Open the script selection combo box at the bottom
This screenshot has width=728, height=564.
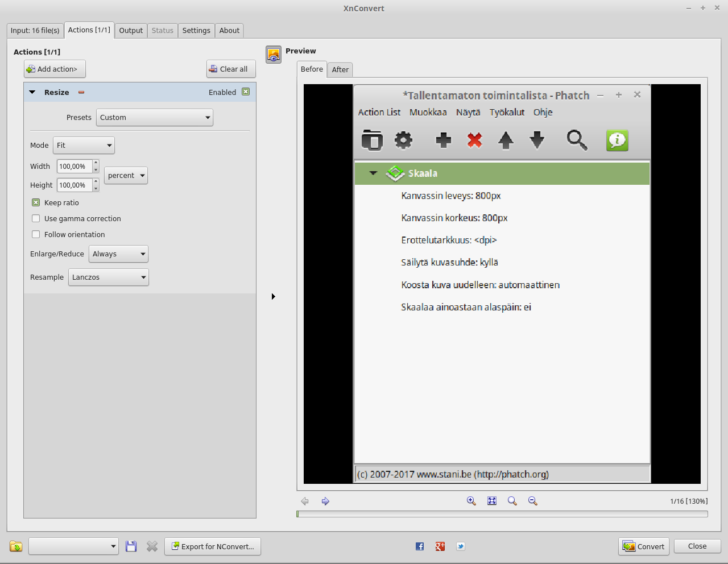[74, 546]
